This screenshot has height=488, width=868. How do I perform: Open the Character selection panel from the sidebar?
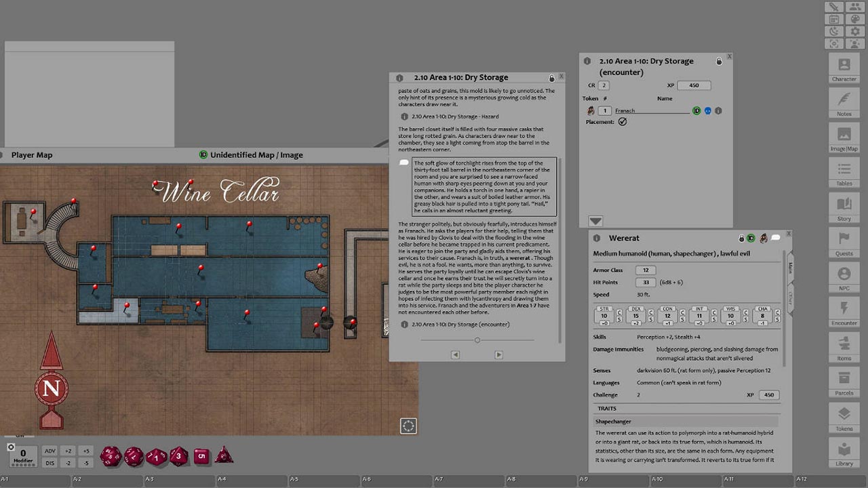[844, 68]
